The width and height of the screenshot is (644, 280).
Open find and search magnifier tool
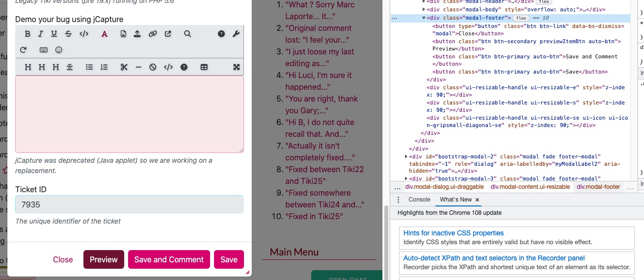click(188, 34)
